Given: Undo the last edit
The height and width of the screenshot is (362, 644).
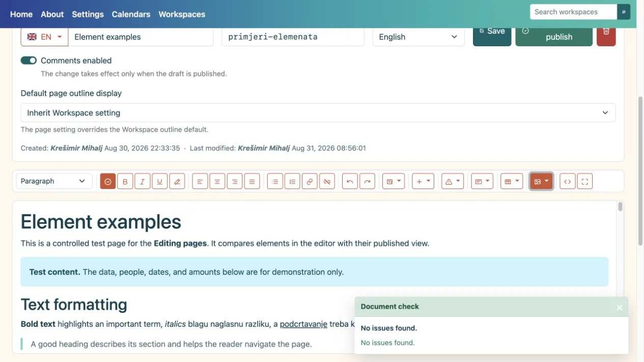Looking at the screenshot, I should pos(350,182).
